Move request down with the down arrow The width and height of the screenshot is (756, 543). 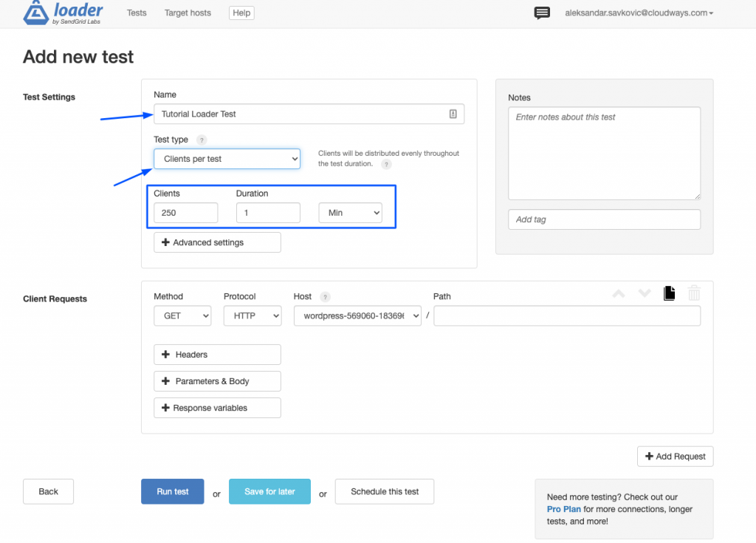coord(645,294)
